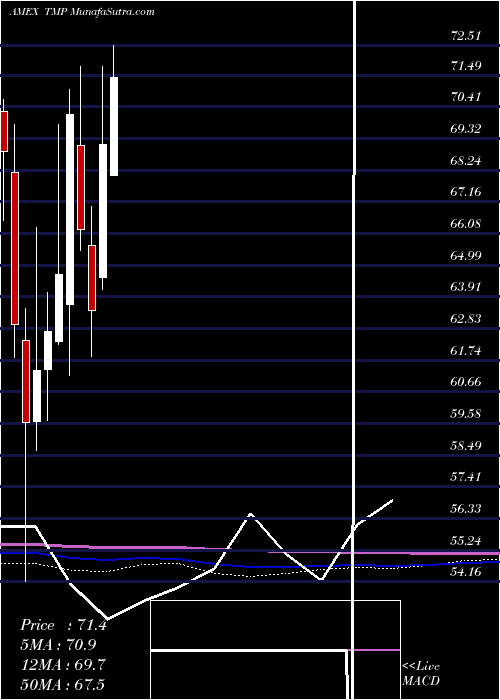The height and width of the screenshot is (700, 500).
Task: Click the 70.41 price axis label
Action: (467, 96)
